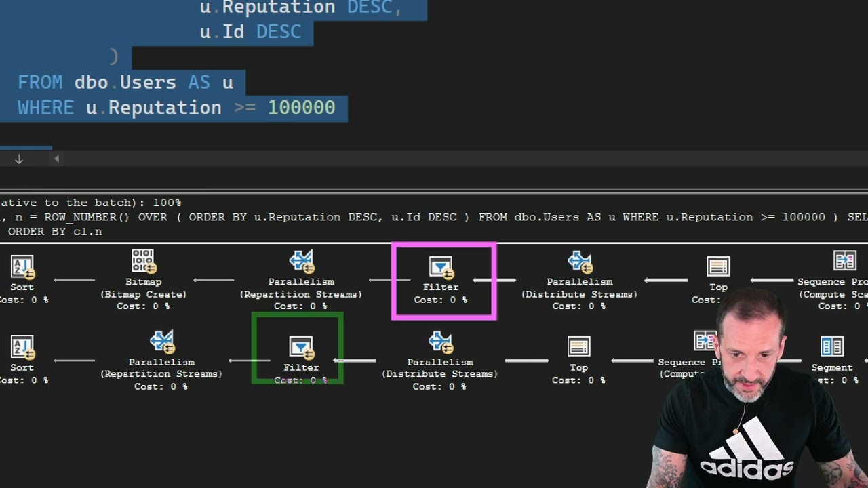Screen dimensions: 868x488
Task: Click the 'FROM dbo.Users AS u' code line
Action: [x=125, y=82]
